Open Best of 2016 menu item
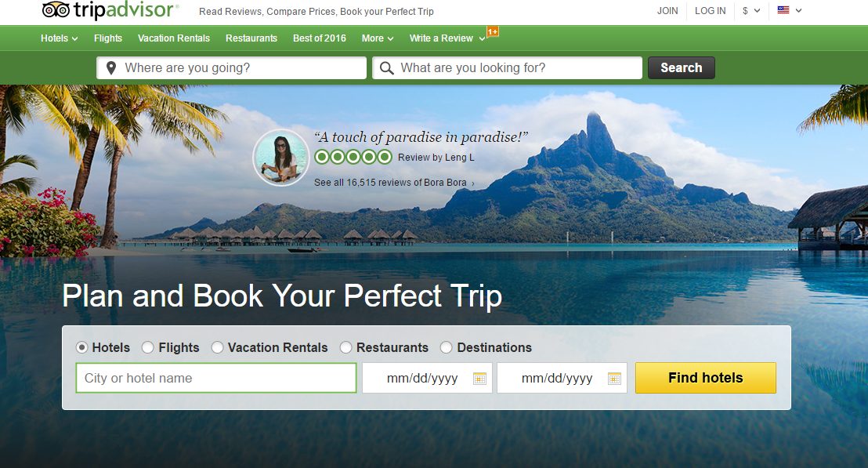Screen dimensions: 868x468 click(x=320, y=38)
